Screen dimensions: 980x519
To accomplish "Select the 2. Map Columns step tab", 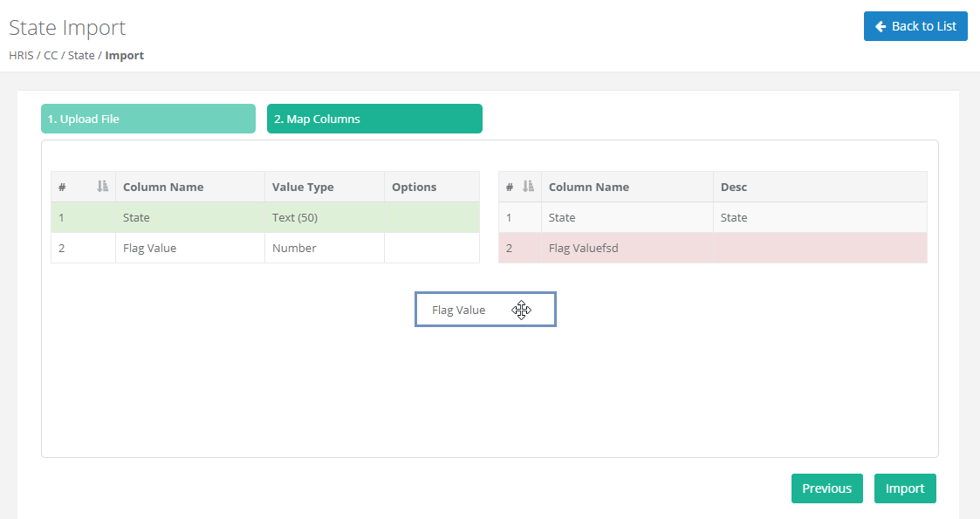I will coord(374,119).
